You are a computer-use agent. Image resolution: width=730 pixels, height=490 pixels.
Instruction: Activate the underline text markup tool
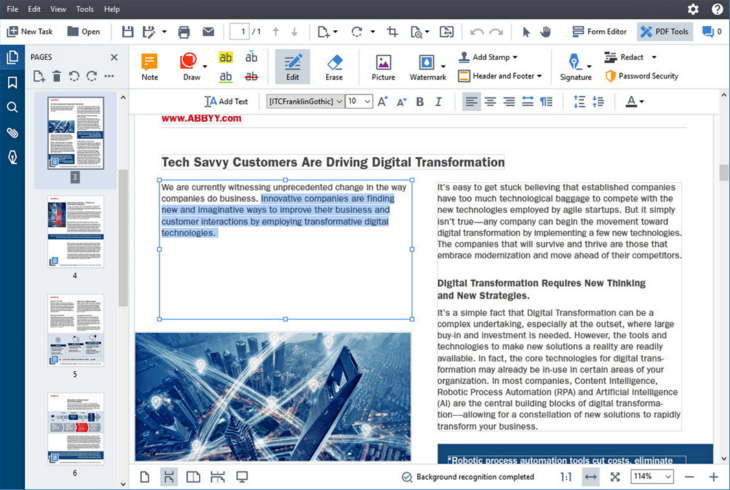(x=226, y=76)
